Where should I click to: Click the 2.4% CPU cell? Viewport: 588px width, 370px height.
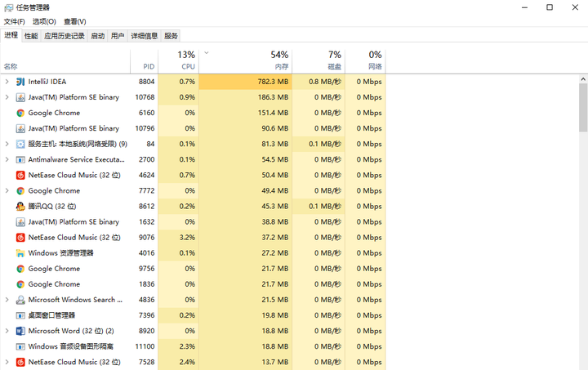coord(179,362)
